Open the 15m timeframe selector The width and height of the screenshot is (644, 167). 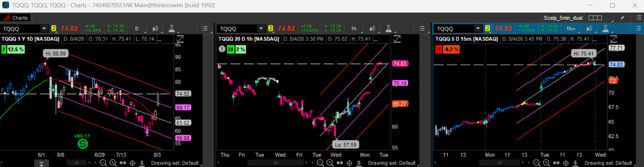[571, 29]
